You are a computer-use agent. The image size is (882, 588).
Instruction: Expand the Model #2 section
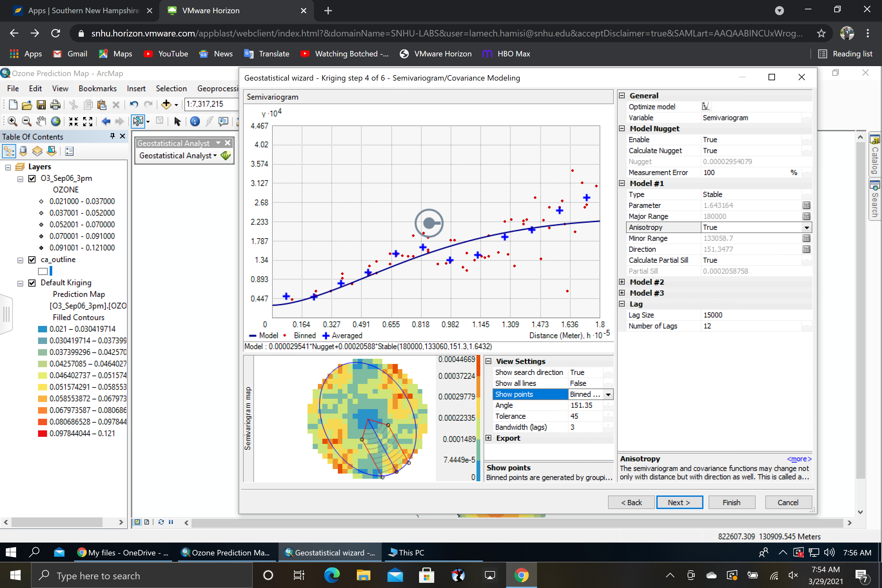pyautogui.click(x=622, y=282)
